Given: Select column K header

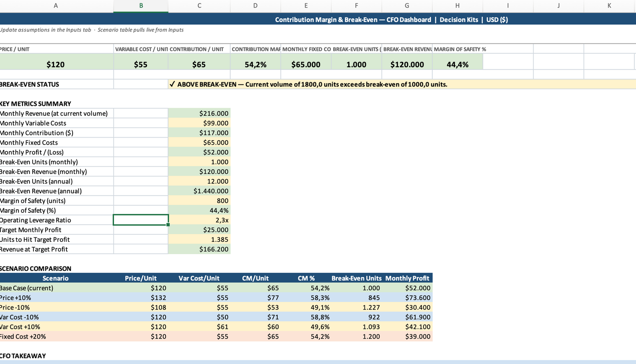Looking at the screenshot, I should coord(609,6).
